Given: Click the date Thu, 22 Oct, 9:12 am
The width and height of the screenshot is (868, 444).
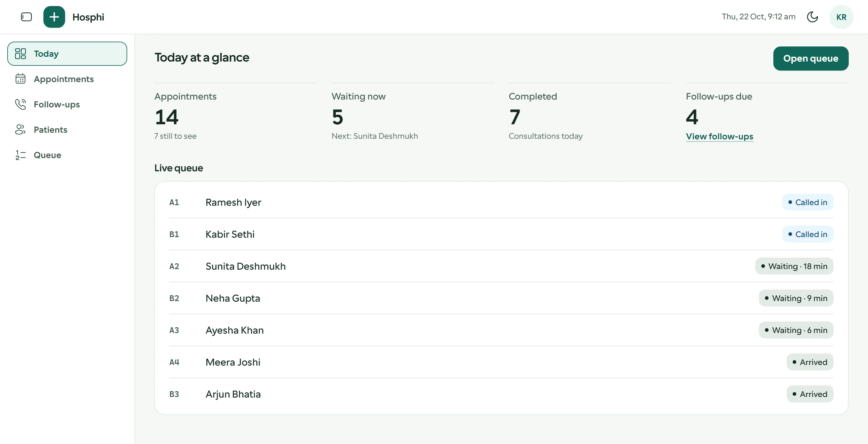Looking at the screenshot, I should coord(759,17).
